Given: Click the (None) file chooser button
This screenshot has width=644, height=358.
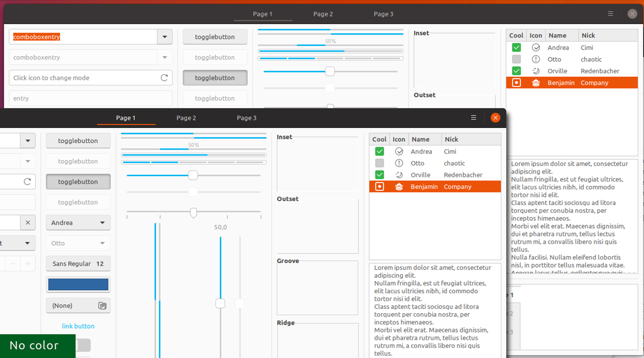Looking at the screenshot, I should (x=78, y=305).
